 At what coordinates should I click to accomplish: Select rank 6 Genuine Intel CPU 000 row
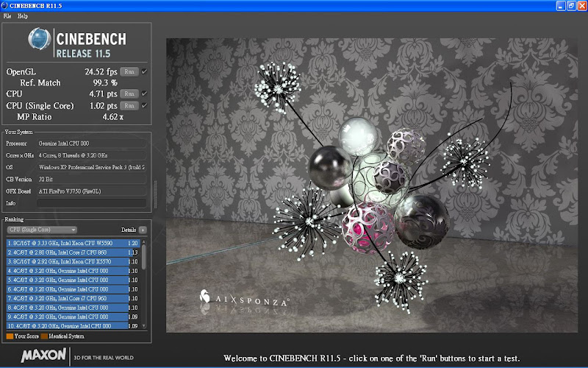coord(73,289)
